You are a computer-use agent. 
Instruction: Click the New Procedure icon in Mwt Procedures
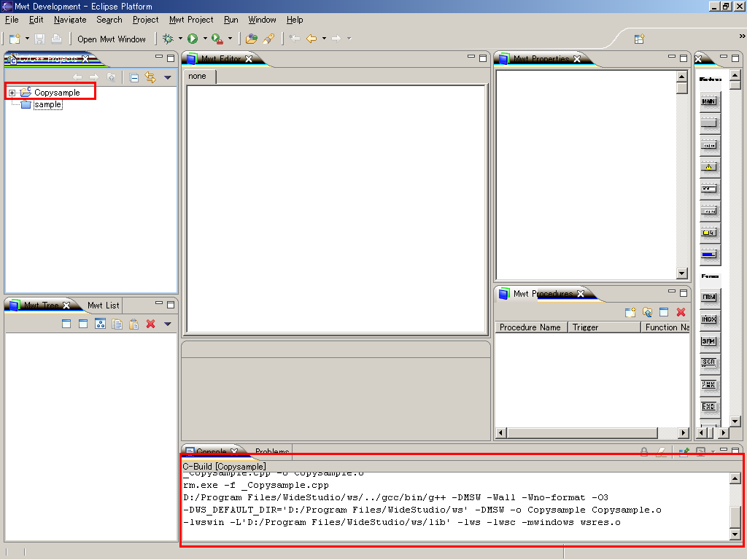point(630,312)
